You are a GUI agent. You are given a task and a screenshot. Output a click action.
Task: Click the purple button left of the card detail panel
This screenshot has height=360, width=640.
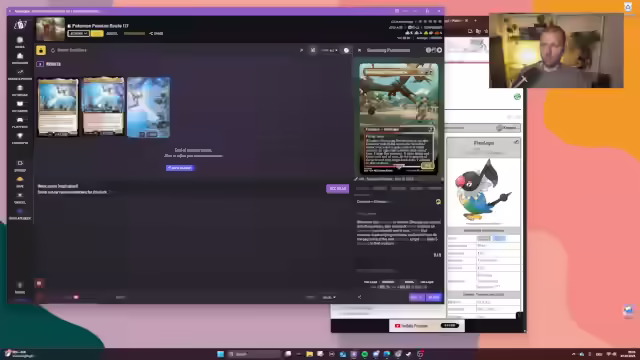coord(337,189)
